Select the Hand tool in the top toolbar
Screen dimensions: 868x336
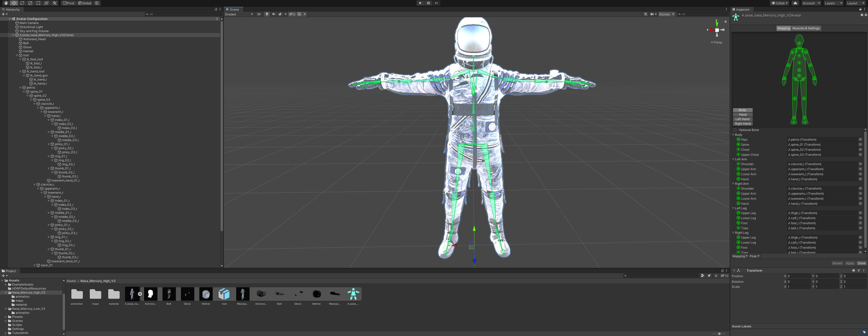coord(6,3)
